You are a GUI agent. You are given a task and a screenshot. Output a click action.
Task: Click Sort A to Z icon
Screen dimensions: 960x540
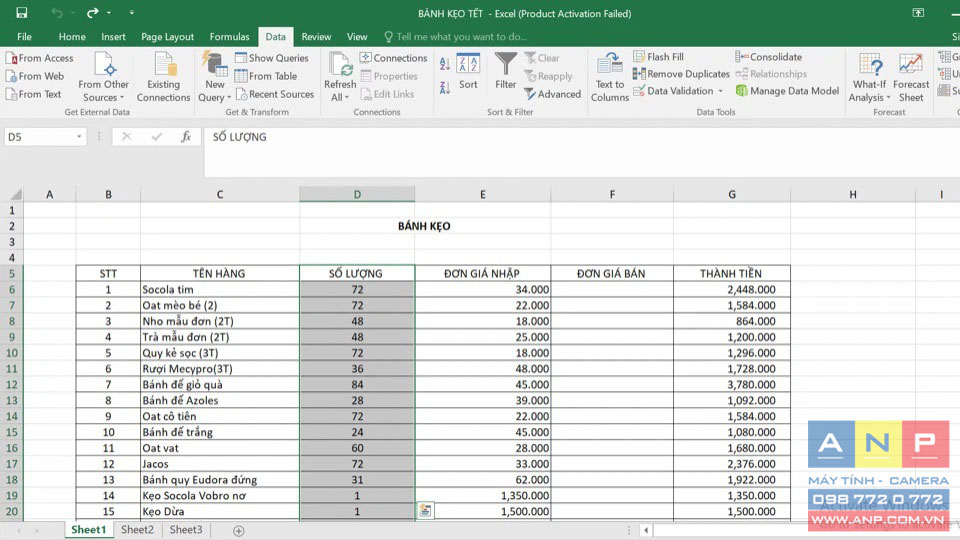tap(445, 63)
